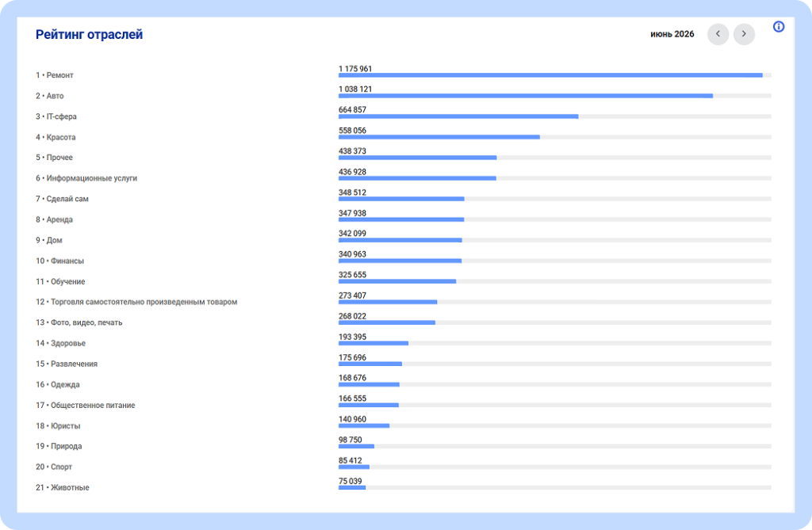Click the Авто bar showing 1 038 121
Image resolution: width=812 pixels, height=530 pixels.
554,96
